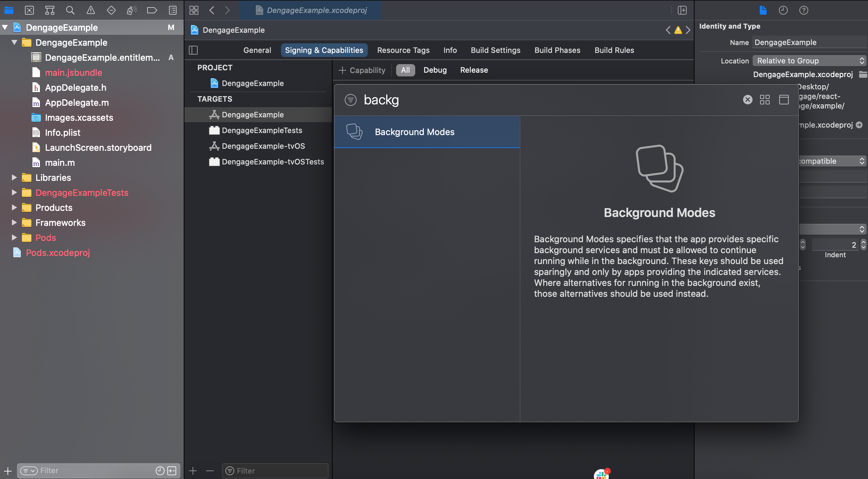Show the Quick Help inspector
The image size is (868, 479).
tap(804, 10)
